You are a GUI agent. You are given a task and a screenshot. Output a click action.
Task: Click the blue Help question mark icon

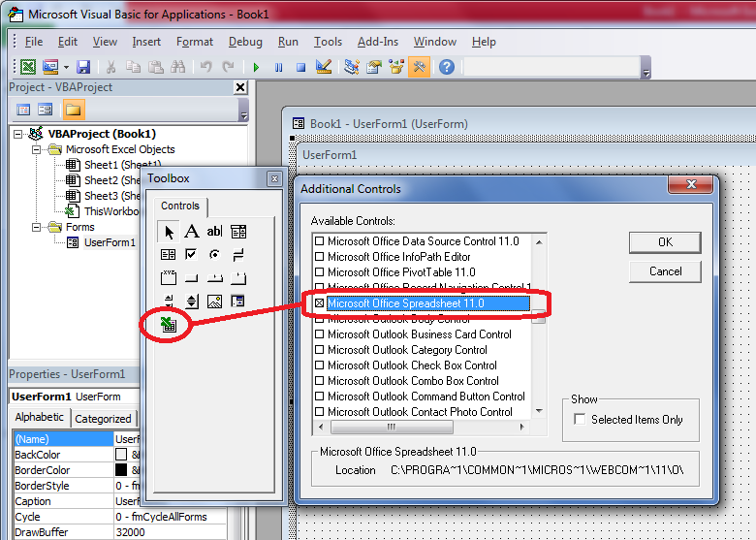[x=447, y=67]
